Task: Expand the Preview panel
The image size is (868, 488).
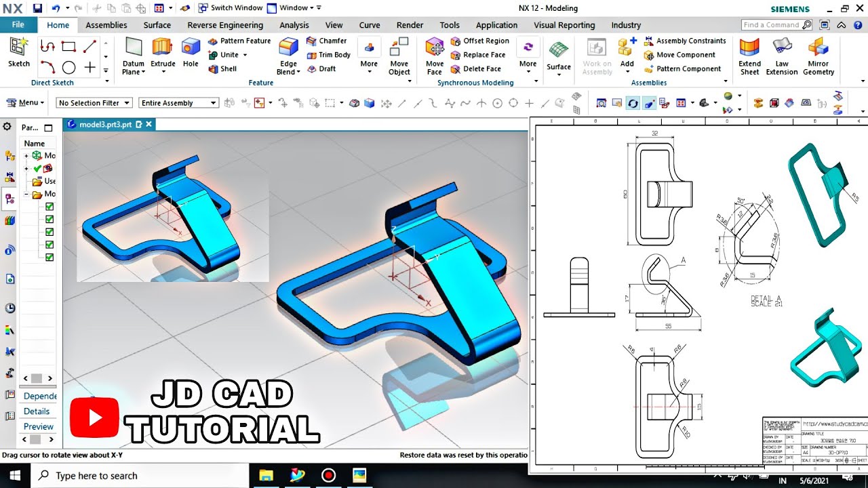Action: pyautogui.click(x=39, y=426)
